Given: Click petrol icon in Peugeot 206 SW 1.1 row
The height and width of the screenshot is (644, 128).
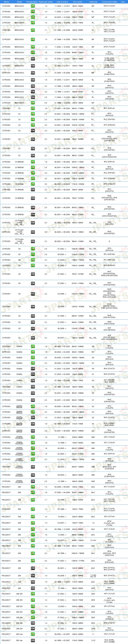Looking at the screenshot, I should (33, 594).
